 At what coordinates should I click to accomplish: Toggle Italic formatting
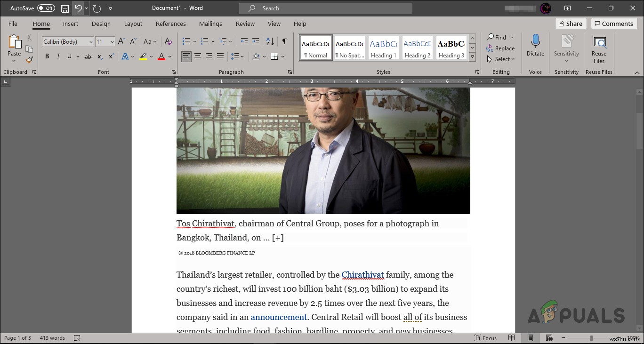coord(58,56)
